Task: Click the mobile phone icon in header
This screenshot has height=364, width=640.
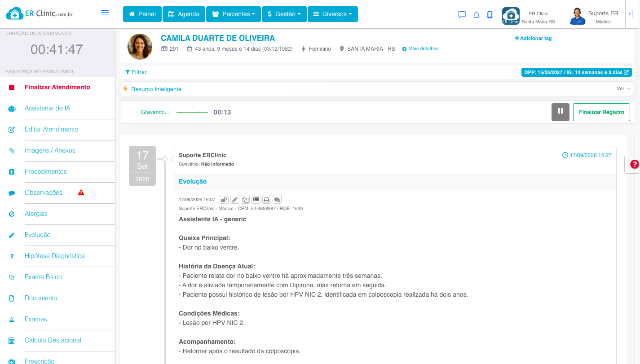Action: click(x=490, y=15)
